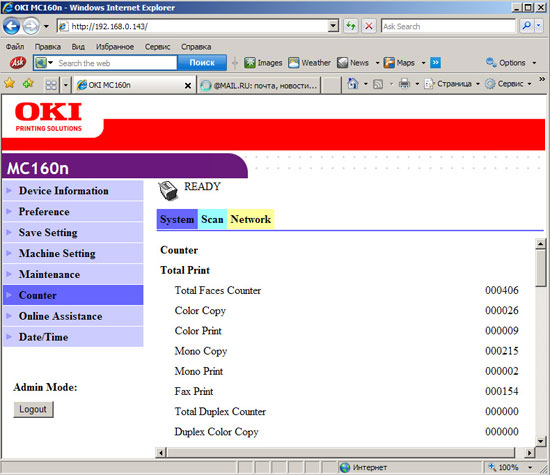550x475 pixels.
Task: Run search with the magnifier icon
Action: (x=527, y=26)
